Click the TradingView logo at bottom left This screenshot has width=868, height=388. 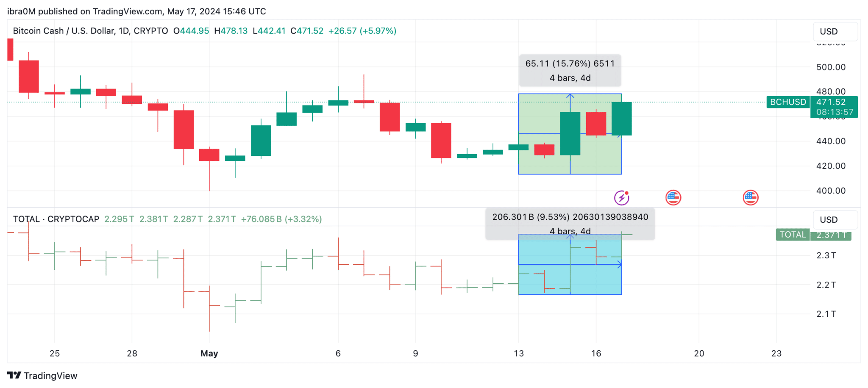(42, 376)
